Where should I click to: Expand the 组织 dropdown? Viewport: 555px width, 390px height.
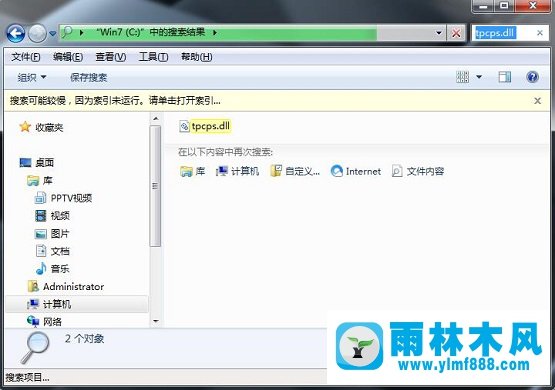pyautogui.click(x=32, y=77)
